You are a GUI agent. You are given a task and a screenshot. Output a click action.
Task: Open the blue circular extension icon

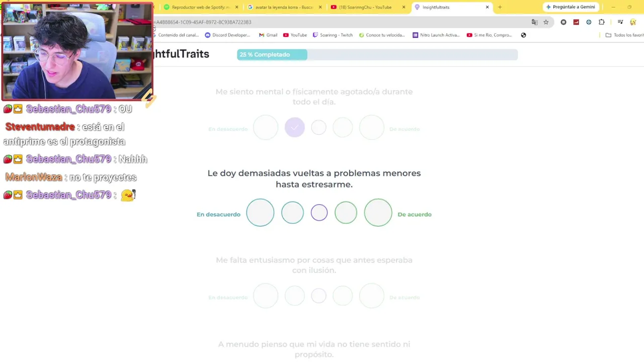pos(589,22)
